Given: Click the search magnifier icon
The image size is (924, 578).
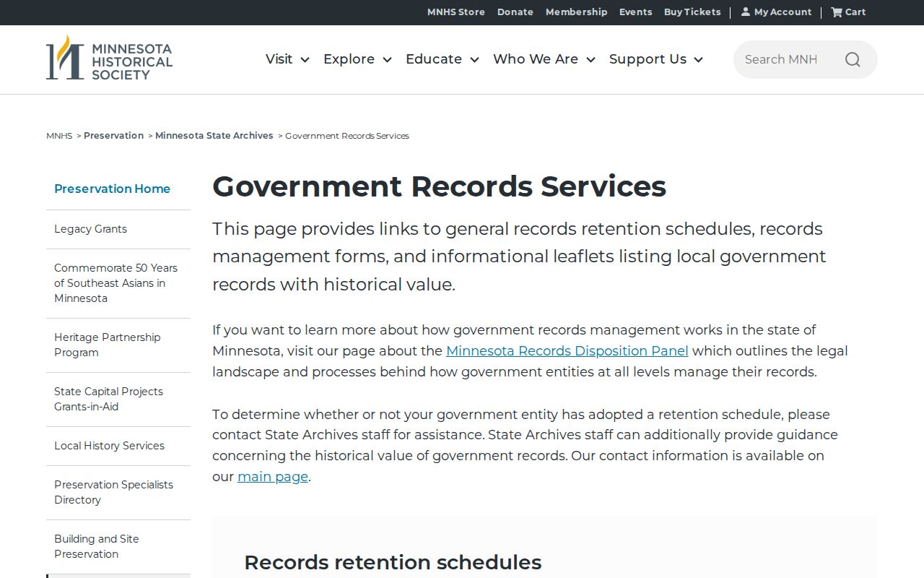Looking at the screenshot, I should pyautogui.click(x=853, y=59).
